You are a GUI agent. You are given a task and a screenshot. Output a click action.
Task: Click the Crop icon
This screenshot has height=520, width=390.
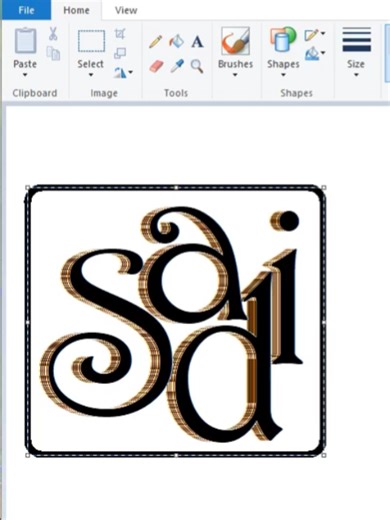click(x=120, y=34)
